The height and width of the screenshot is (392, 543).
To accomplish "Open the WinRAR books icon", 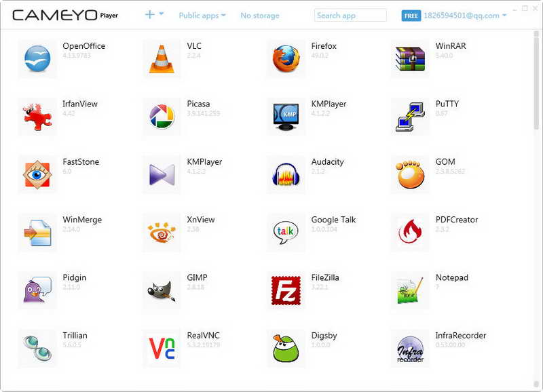I will click(x=410, y=59).
